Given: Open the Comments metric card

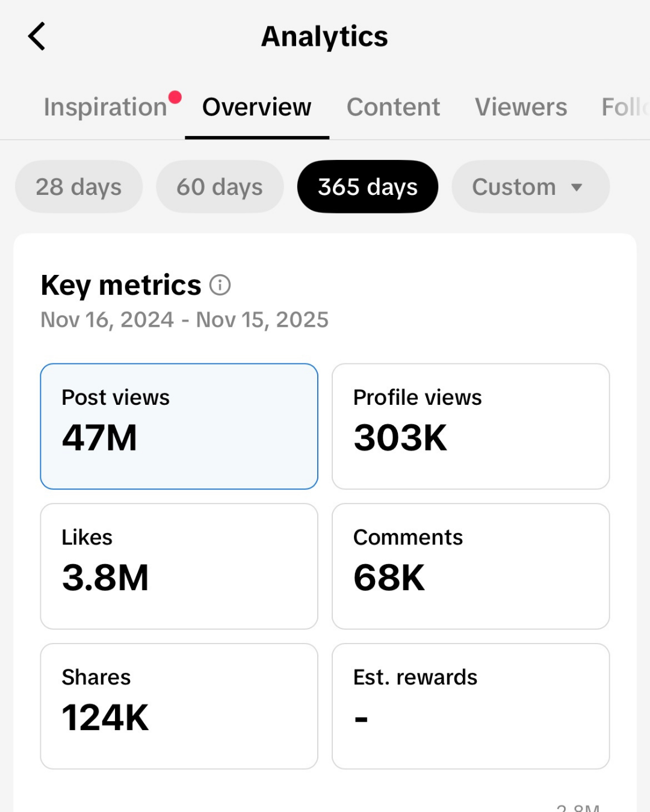Looking at the screenshot, I should [x=470, y=565].
